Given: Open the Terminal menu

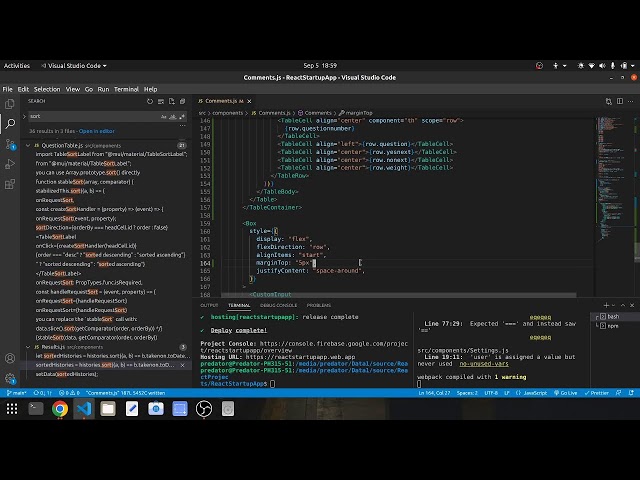Looking at the screenshot, I should click(x=126, y=89).
